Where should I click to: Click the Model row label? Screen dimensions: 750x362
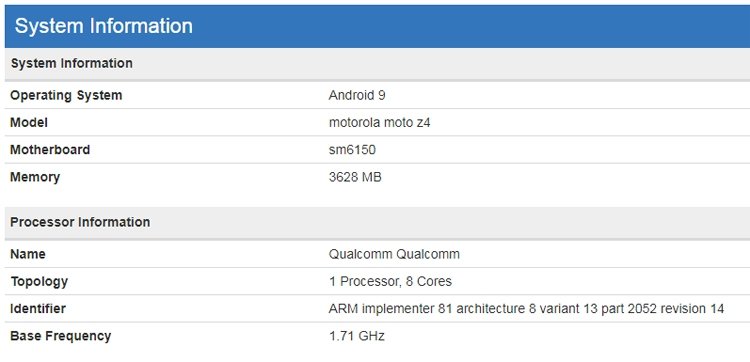pyautogui.click(x=29, y=122)
